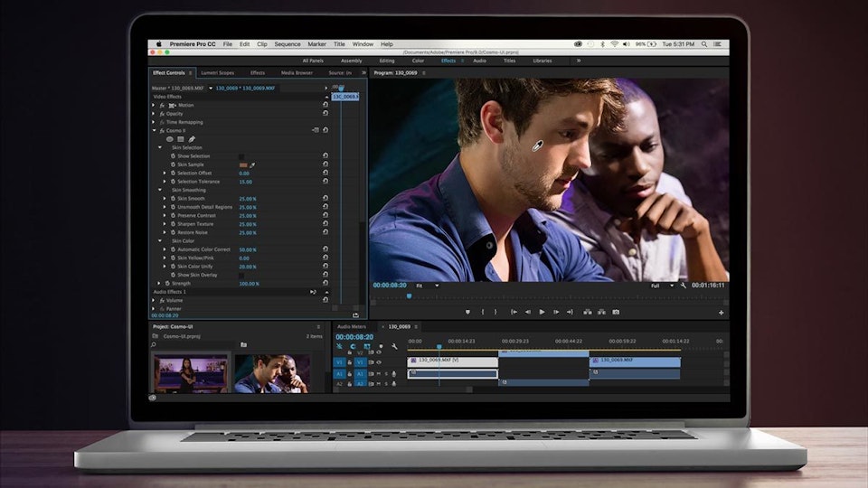
Task: Click the Export Frame camera icon
Action: click(616, 312)
